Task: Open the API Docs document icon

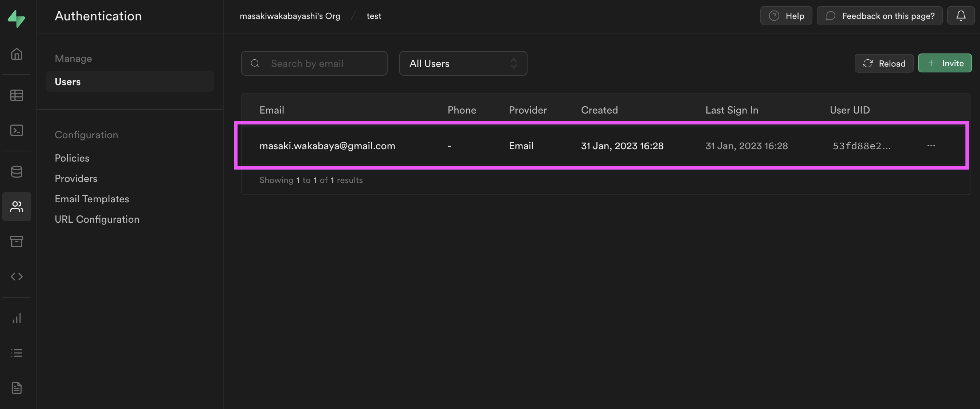Action: tap(16, 388)
